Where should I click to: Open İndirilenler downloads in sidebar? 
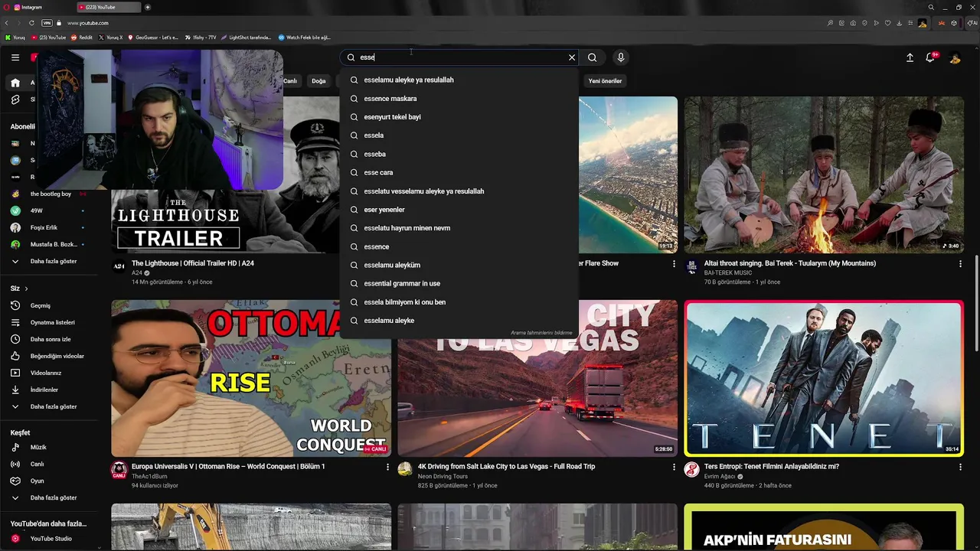tap(52, 390)
